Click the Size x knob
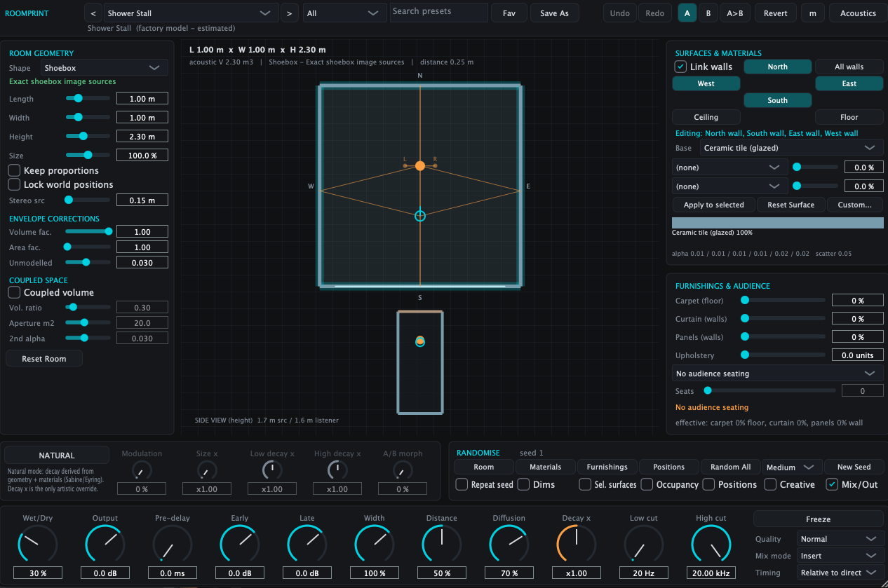The image size is (888, 588). point(207,470)
